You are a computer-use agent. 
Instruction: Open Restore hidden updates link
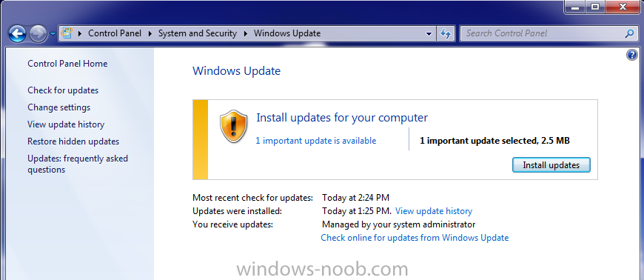coord(73,141)
